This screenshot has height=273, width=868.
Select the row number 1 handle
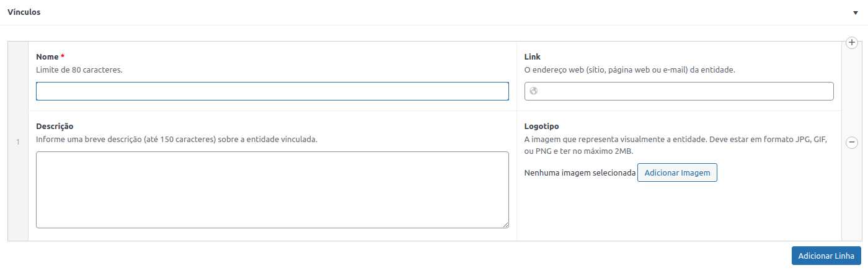click(18, 142)
